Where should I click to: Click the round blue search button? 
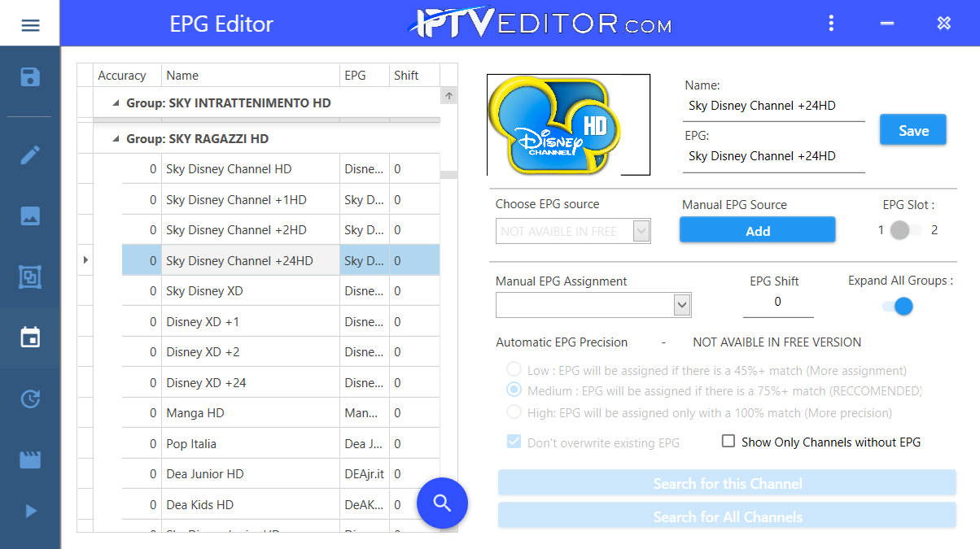442,503
